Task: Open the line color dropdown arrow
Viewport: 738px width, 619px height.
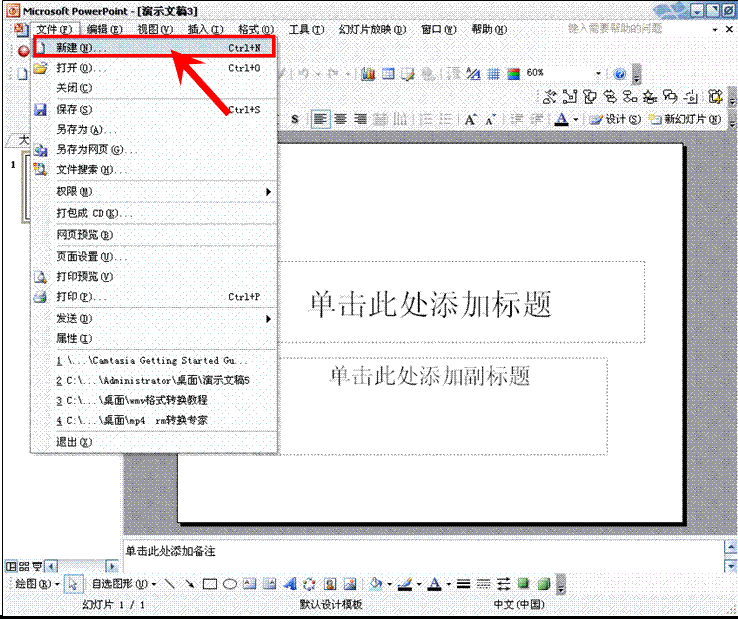Action: pyautogui.click(x=418, y=585)
